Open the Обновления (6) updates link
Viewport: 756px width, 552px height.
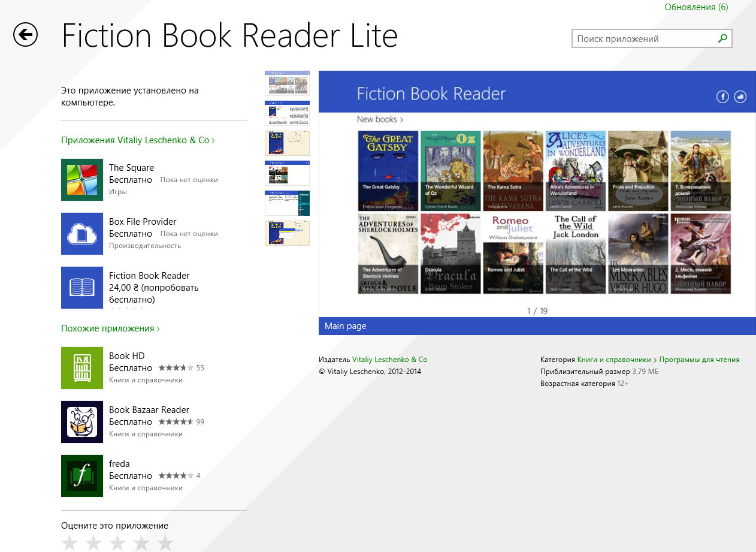[x=696, y=7]
